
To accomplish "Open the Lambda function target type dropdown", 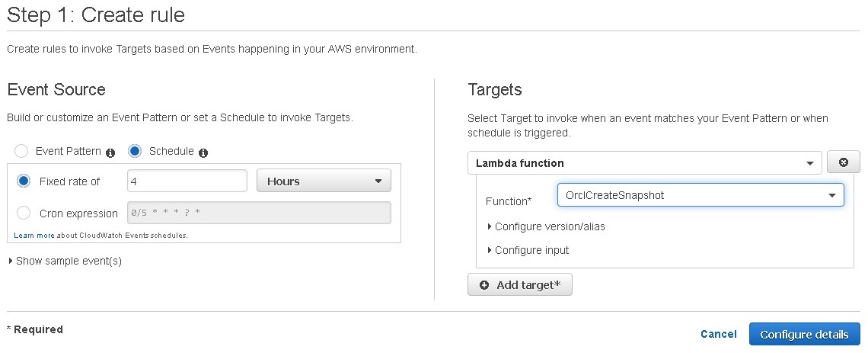I will tap(644, 163).
